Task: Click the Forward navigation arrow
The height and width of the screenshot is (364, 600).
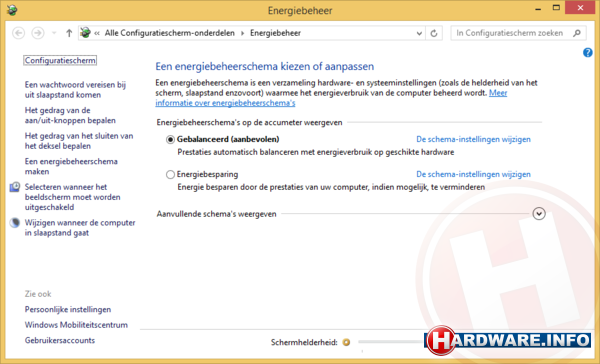Action: pos(38,33)
